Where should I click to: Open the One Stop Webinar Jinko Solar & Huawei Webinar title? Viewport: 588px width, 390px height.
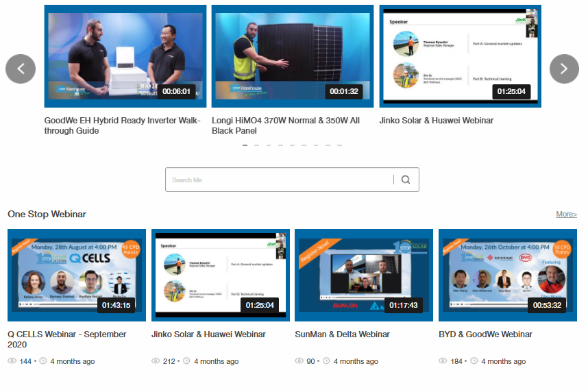208,334
